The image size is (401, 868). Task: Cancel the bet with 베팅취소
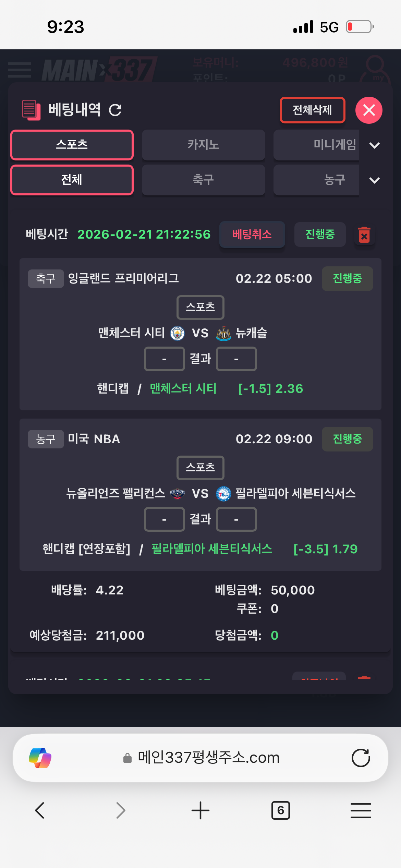252,234
